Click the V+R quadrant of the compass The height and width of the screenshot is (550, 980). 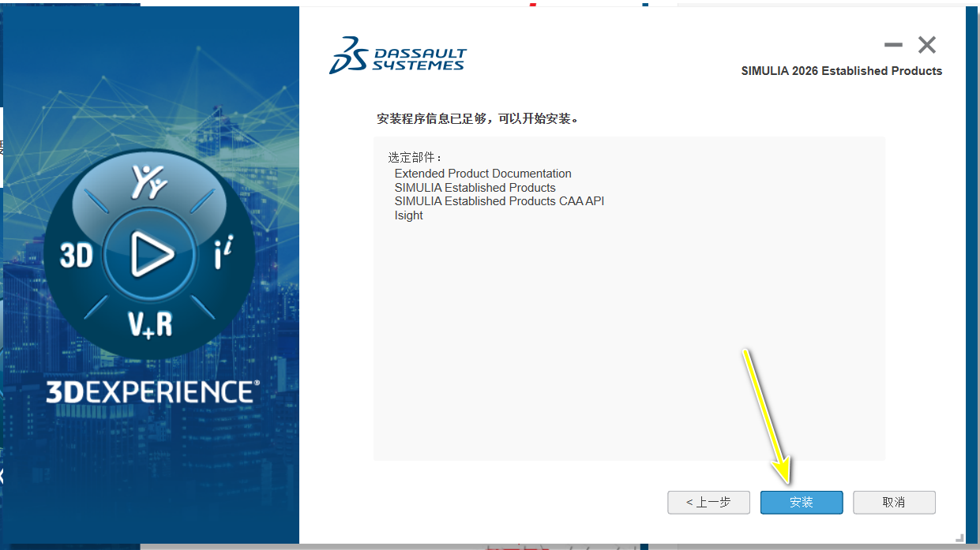click(150, 324)
